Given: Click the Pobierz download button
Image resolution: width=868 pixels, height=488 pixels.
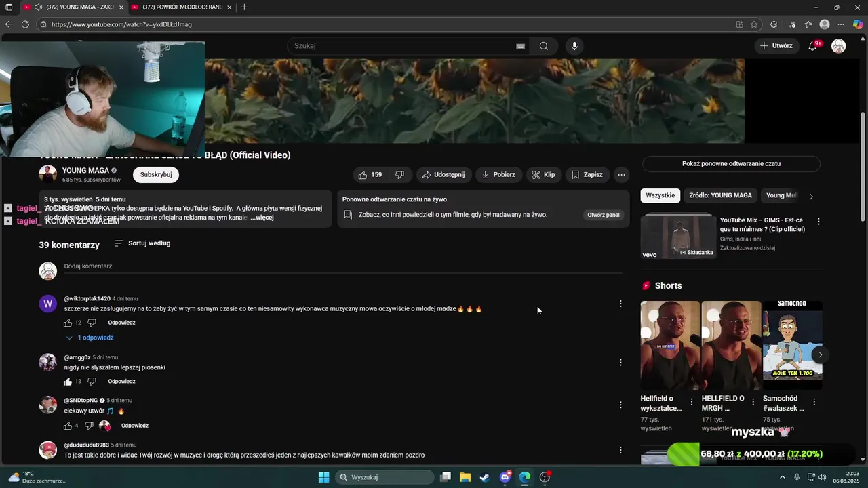Looking at the screenshot, I should (x=498, y=175).
